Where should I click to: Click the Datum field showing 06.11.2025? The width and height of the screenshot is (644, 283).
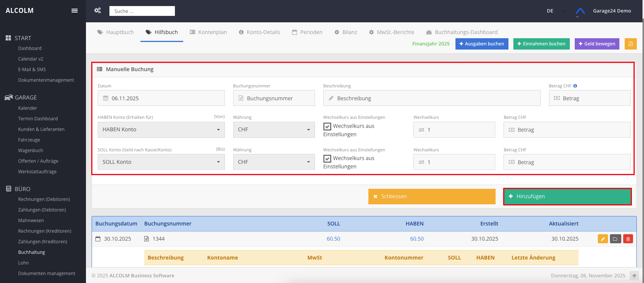[161, 98]
